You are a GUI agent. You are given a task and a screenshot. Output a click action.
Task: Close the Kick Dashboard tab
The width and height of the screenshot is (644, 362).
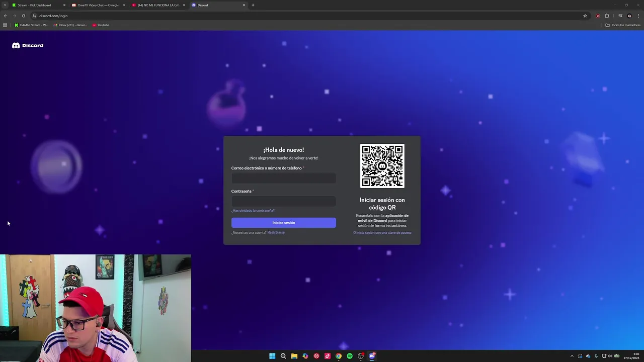coord(64,5)
